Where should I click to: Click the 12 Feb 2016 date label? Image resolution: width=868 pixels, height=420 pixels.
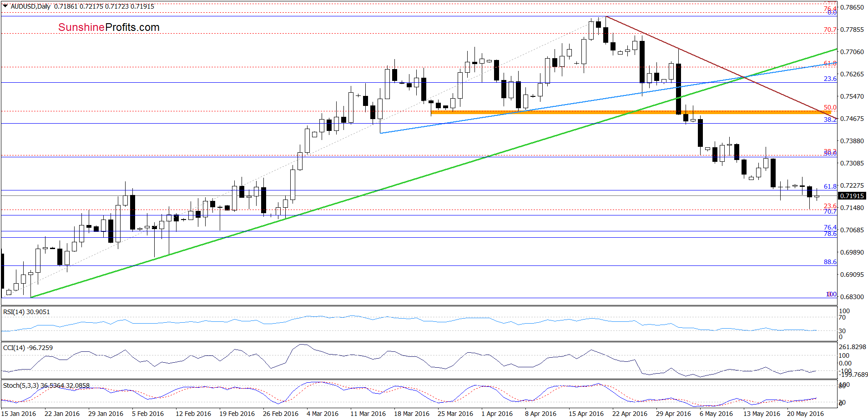pos(193,414)
